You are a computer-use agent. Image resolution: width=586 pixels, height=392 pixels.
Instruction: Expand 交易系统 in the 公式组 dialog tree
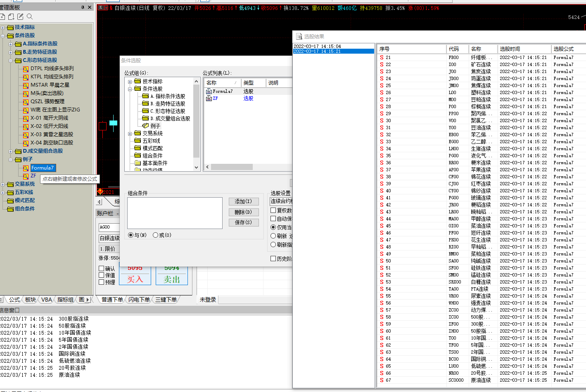(130, 134)
